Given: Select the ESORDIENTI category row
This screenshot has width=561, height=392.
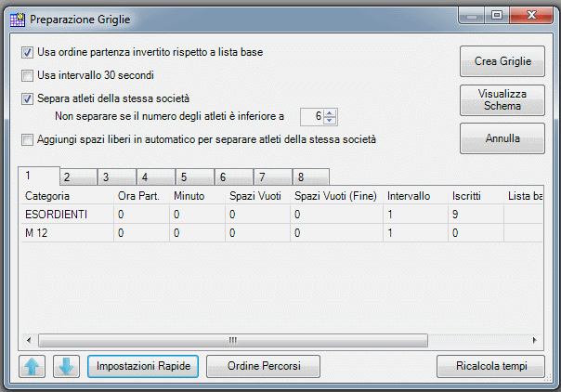Looking at the screenshot, I should click(282, 215).
